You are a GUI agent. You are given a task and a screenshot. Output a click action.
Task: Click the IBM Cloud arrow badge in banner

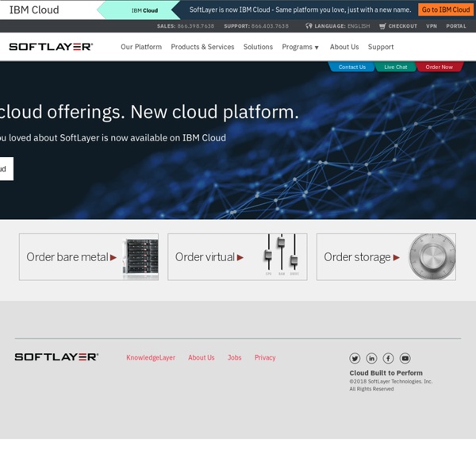[x=138, y=10]
